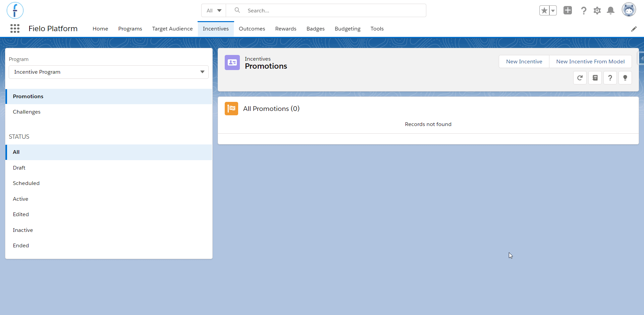Filter status by Inactive
Image resolution: width=644 pixels, height=315 pixels.
point(109,230)
